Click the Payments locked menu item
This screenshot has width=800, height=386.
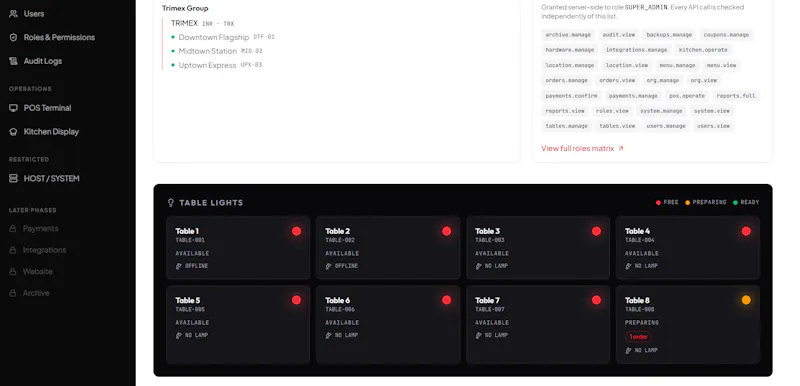(x=34, y=228)
